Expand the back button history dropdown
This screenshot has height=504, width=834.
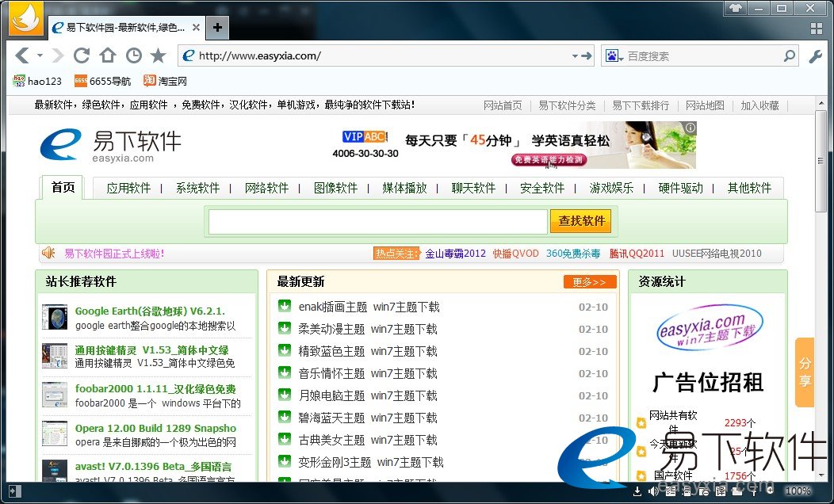click(39, 56)
